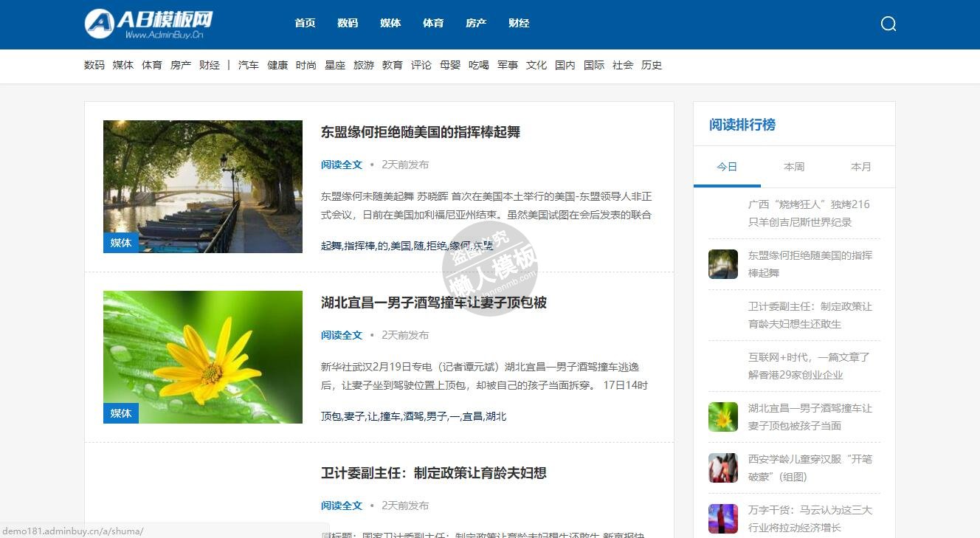Screen dimensions: 980x538
Task: Open sidebar item 西安学龄儿童穿汉服“开笔破蒙”
Action: click(x=810, y=468)
